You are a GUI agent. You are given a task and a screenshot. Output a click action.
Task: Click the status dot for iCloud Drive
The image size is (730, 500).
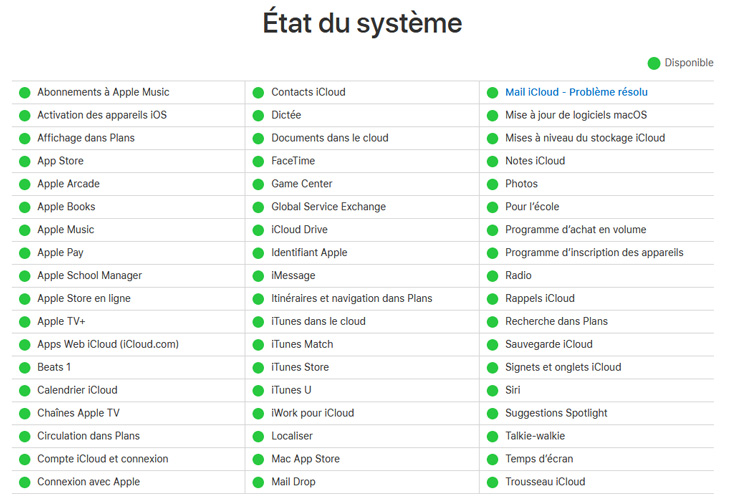(258, 230)
